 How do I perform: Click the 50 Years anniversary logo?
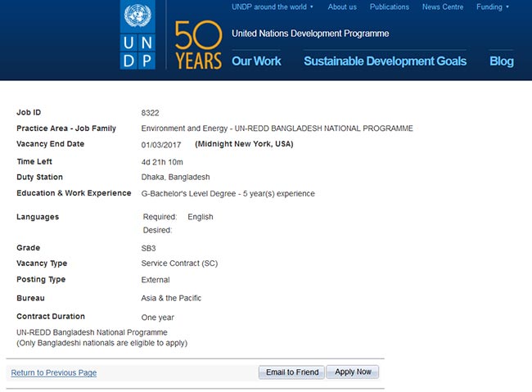pyautogui.click(x=199, y=45)
